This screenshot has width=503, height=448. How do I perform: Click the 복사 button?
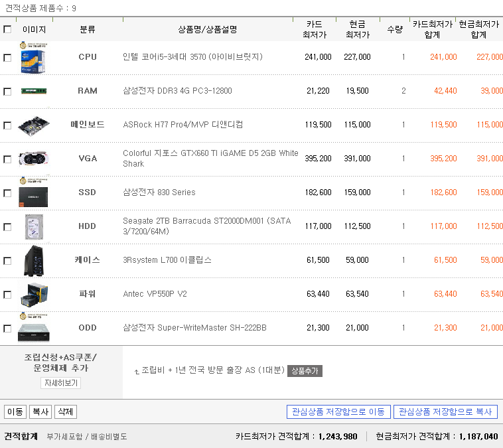coord(40,411)
